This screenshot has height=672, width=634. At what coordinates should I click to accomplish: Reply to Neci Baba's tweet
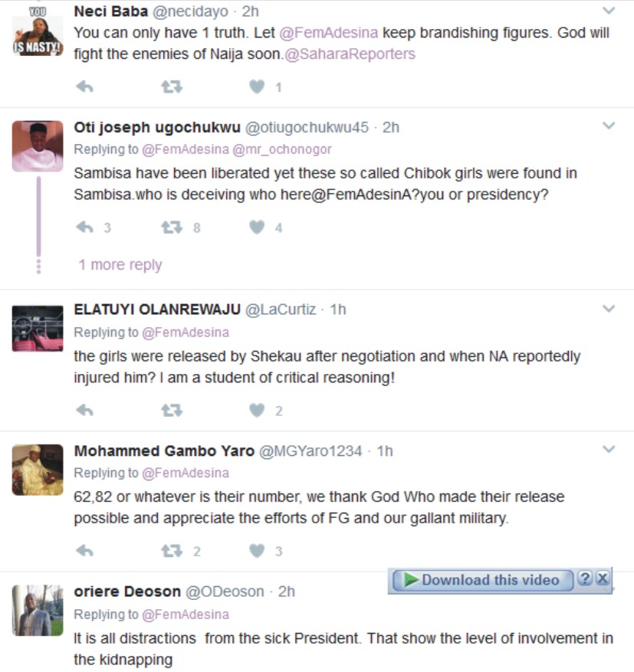tap(84, 87)
